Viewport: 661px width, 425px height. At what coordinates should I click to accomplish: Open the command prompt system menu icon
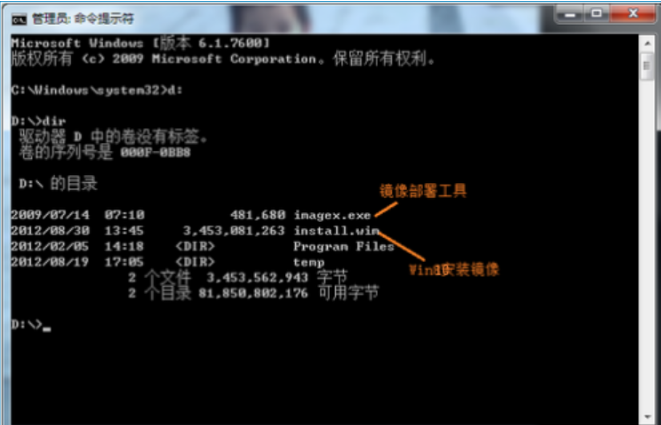click(19, 19)
